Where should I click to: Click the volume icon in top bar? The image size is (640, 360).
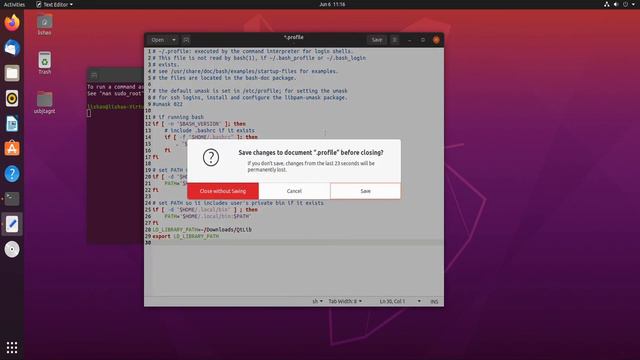(x=616, y=4)
